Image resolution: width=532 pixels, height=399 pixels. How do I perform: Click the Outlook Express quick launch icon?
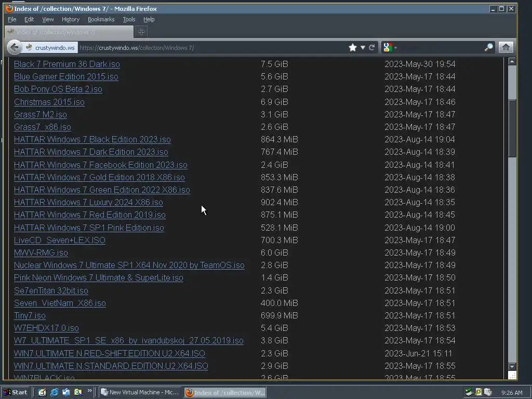click(66, 392)
